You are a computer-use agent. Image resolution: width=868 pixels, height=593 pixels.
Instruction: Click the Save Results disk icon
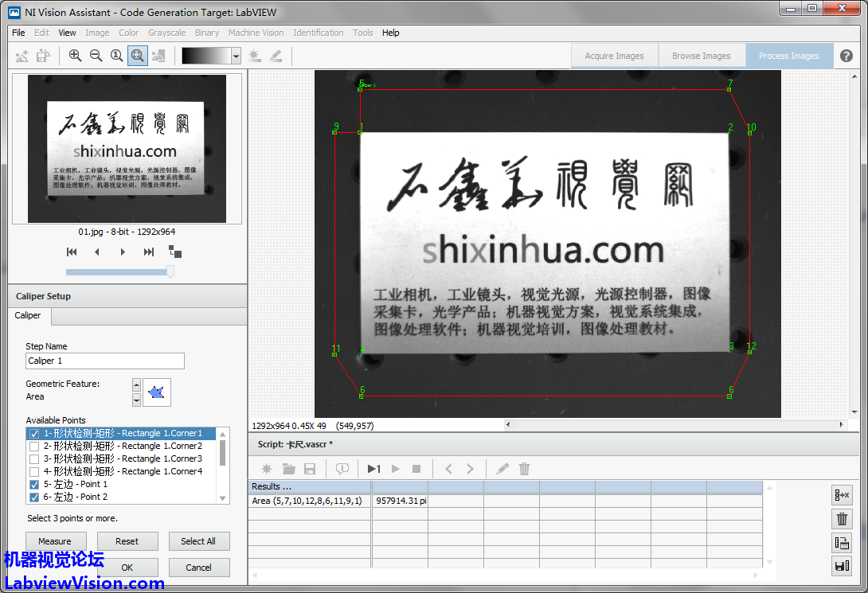pos(841,567)
